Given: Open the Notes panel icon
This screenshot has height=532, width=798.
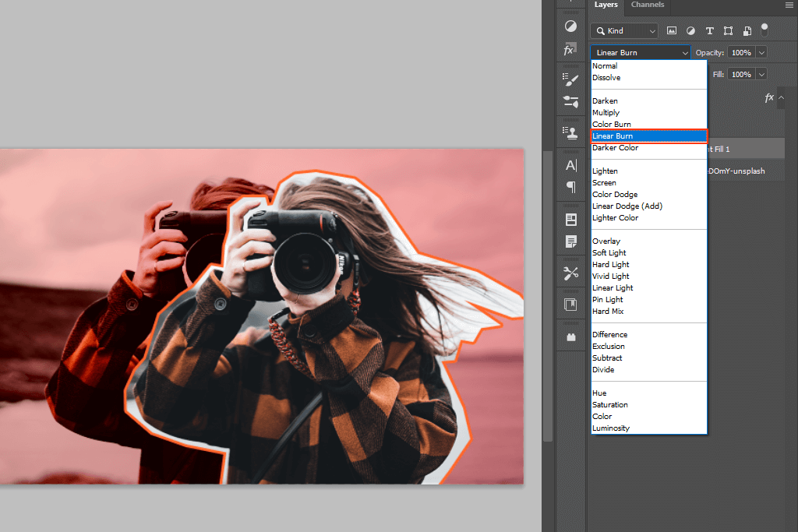Looking at the screenshot, I should [x=571, y=241].
